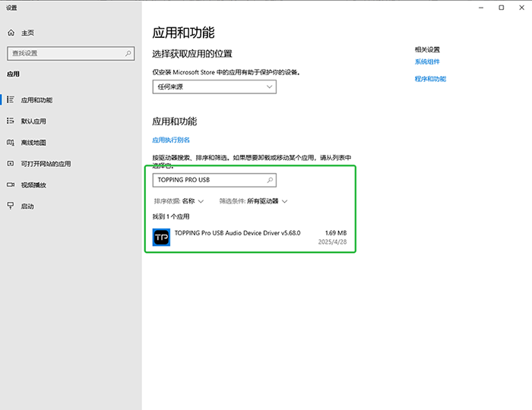Switch to 可打开网站的应用 page
Image resolution: width=532 pixels, height=410 pixels.
tap(46, 164)
